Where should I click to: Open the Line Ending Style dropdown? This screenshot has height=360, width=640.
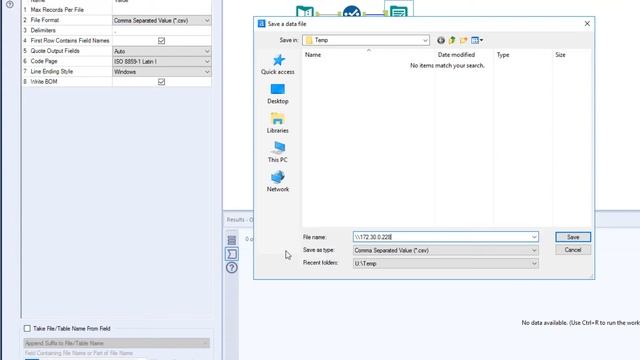[162, 71]
